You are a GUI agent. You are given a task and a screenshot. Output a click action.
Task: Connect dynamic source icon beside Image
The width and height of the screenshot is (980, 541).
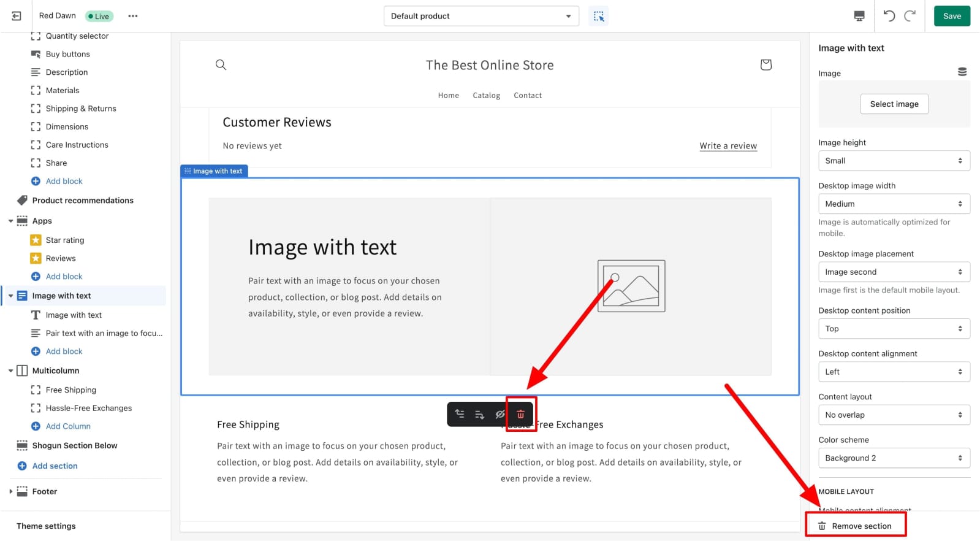tap(962, 72)
